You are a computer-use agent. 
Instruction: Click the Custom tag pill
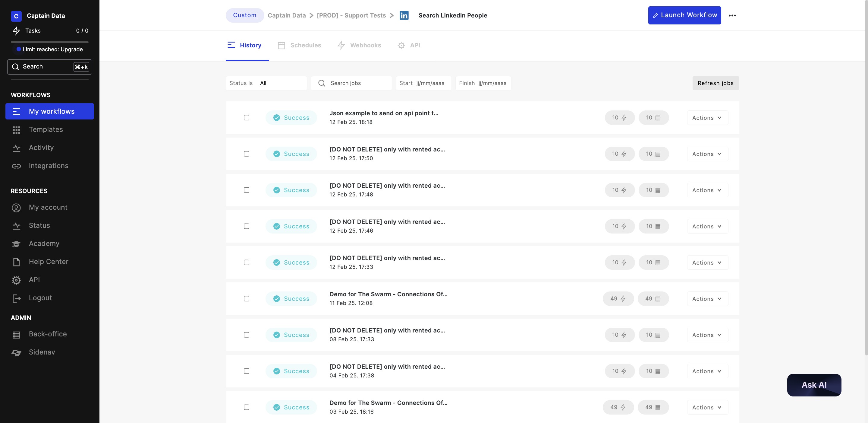point(245,15)
